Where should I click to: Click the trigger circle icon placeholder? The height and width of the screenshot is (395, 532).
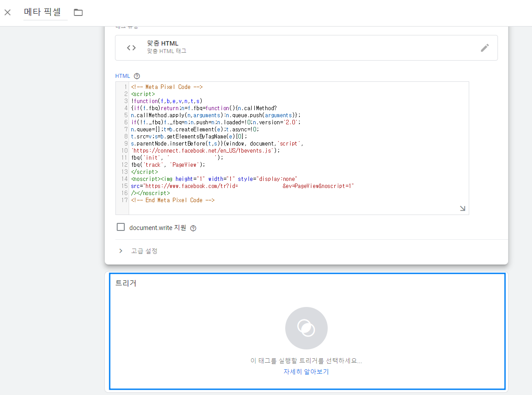pos(306,328)
